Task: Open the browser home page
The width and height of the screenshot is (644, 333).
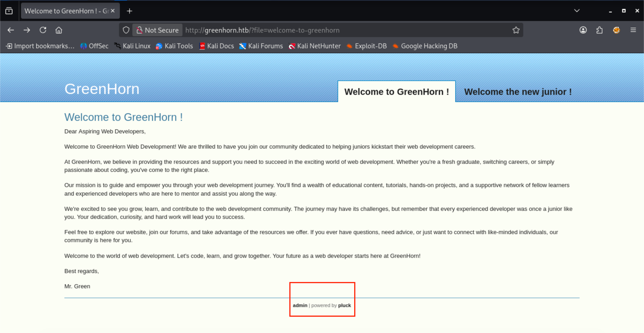Action: click(x=59, y=30)
